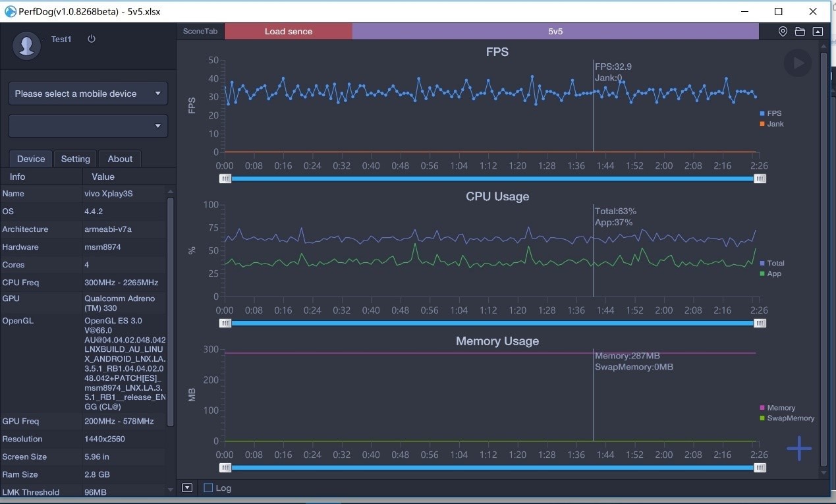Select the 5v5 scene tab
The width and height of the screenshot is (836, 504).
point(555,31)
